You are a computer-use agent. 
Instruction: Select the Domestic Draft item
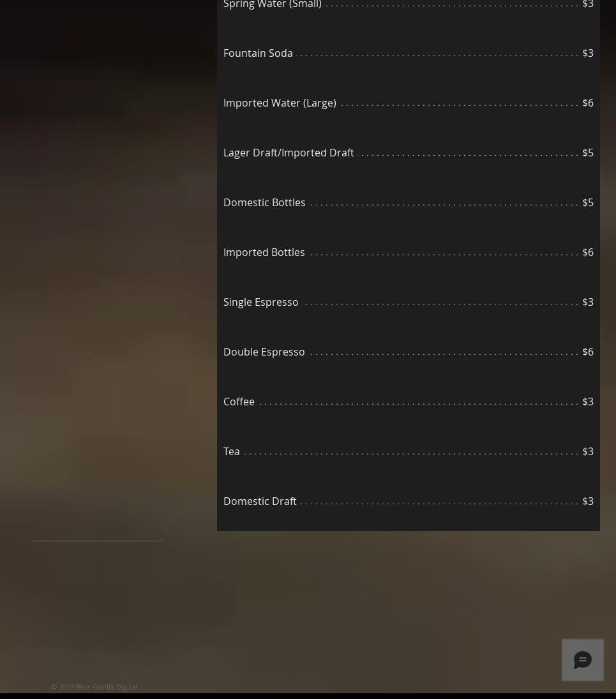coord(260,501)
